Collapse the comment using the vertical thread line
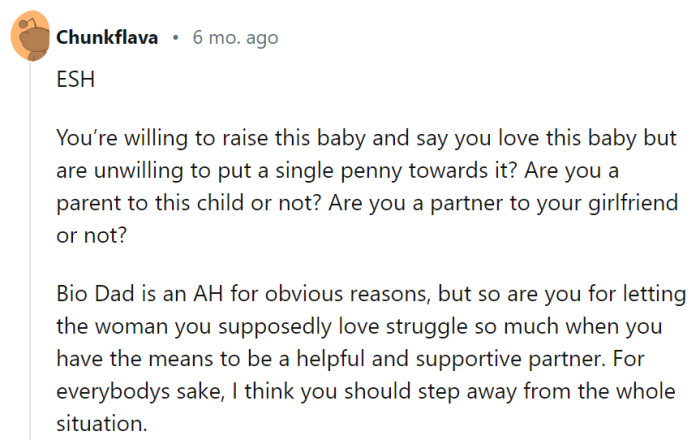 click(30, 250)
